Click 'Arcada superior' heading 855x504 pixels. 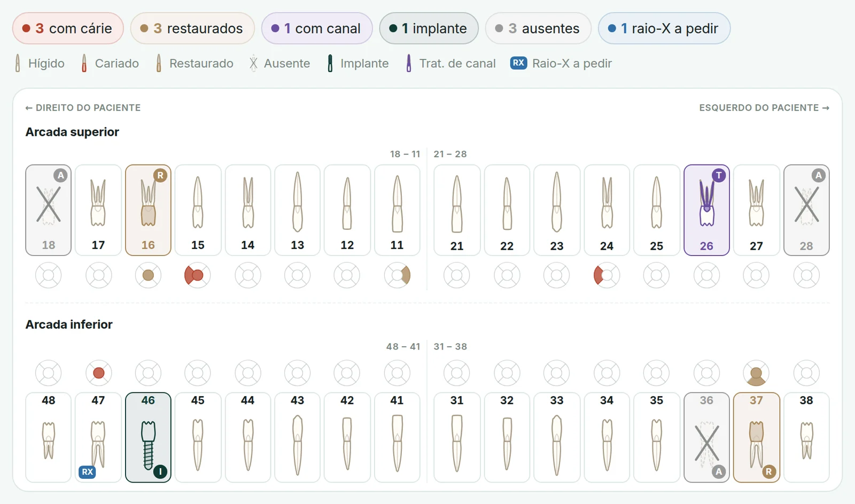click(72, 132)
